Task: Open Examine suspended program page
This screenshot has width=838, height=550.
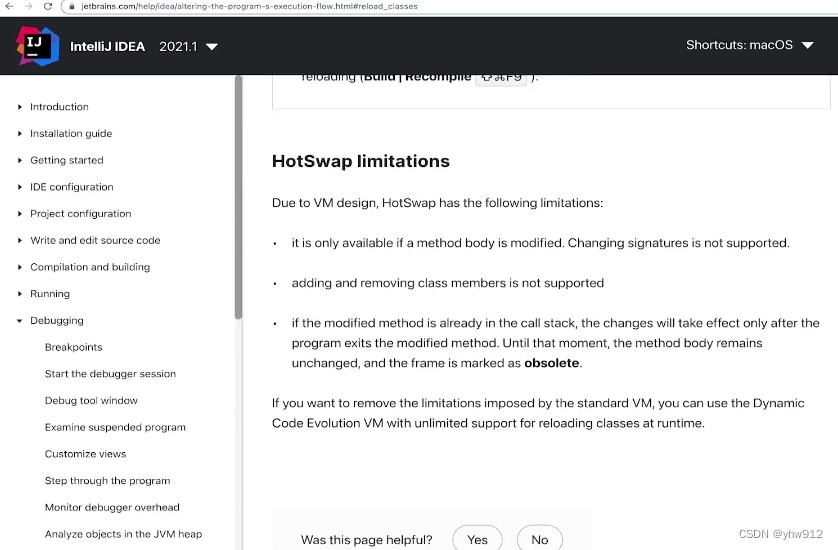Action: coord(115,428)
